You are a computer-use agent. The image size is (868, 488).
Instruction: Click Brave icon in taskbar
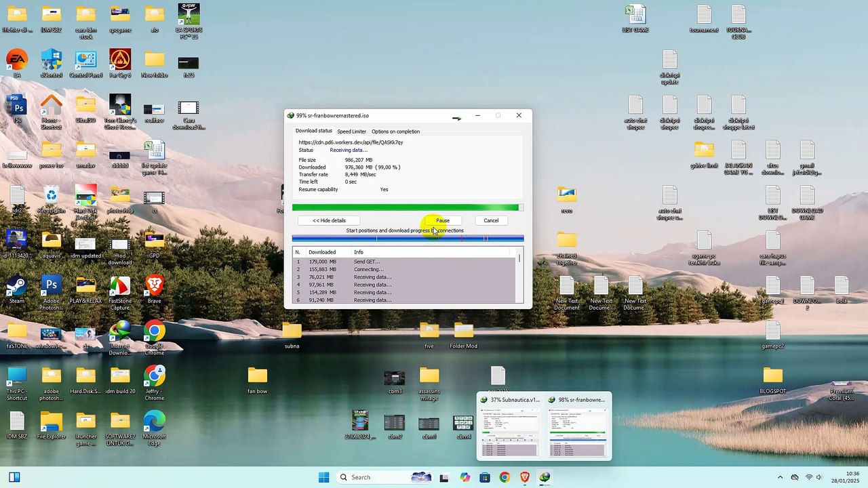click(x=525, y=477)
